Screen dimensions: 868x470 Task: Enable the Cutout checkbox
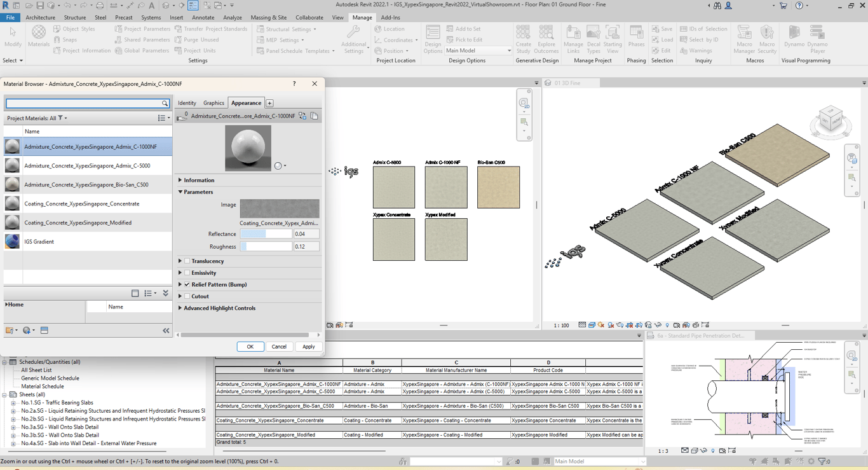pyautogui.click(x=187, y=296)
